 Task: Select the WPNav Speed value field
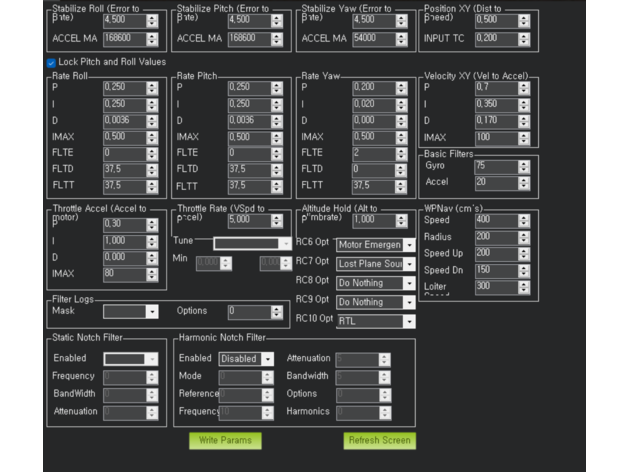[495, 220]
